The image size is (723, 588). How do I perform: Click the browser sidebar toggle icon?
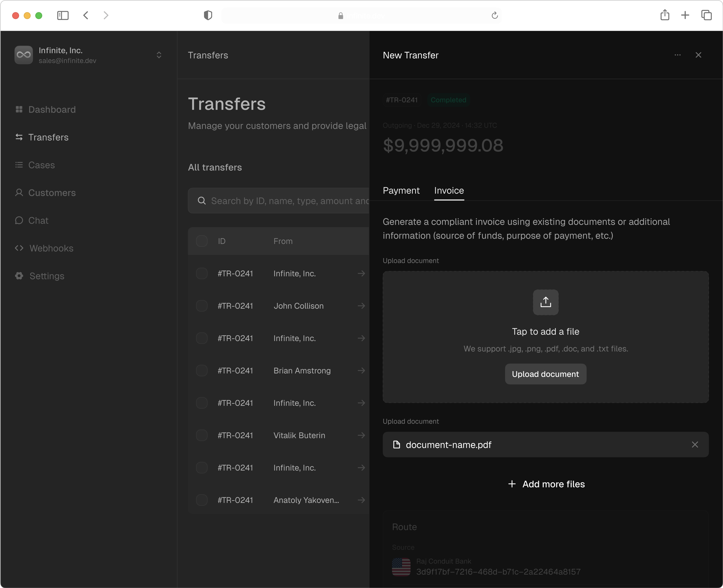[x=63, y=15]
